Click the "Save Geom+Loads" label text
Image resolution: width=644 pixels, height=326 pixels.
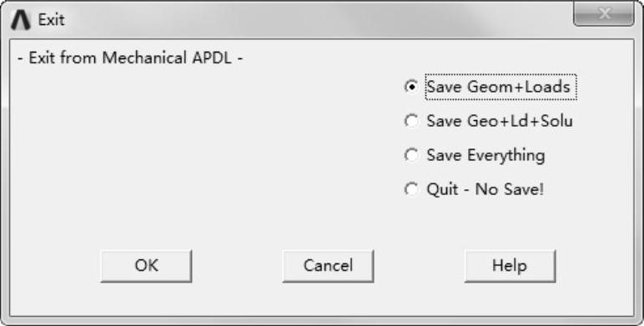pyautogui.click(x=499, y=87)
